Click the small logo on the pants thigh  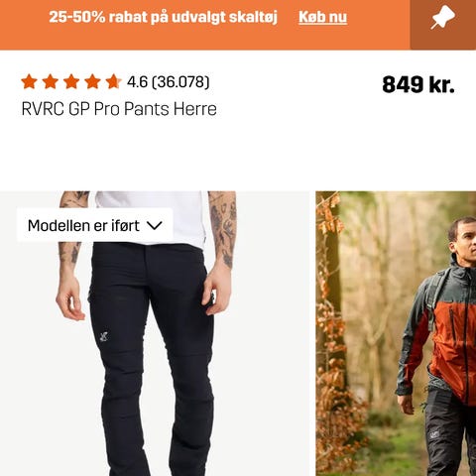(104, 336)
